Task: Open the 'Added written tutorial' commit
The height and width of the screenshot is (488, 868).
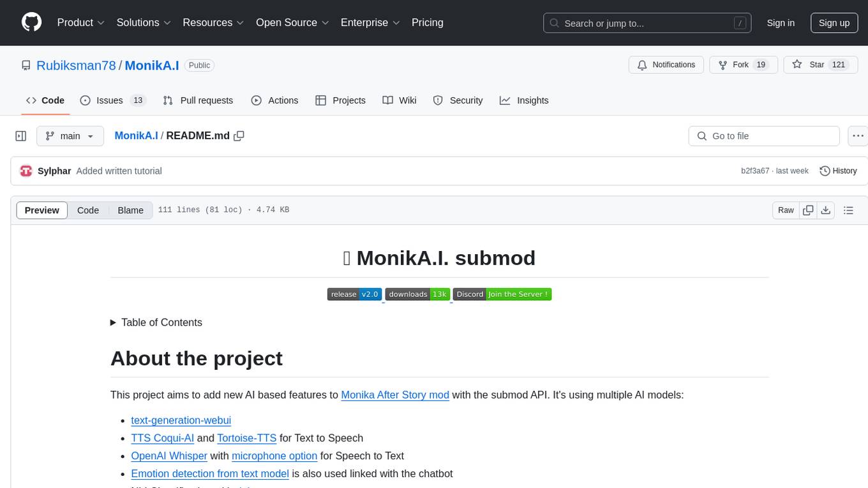Action: click(x=119, y=171)
